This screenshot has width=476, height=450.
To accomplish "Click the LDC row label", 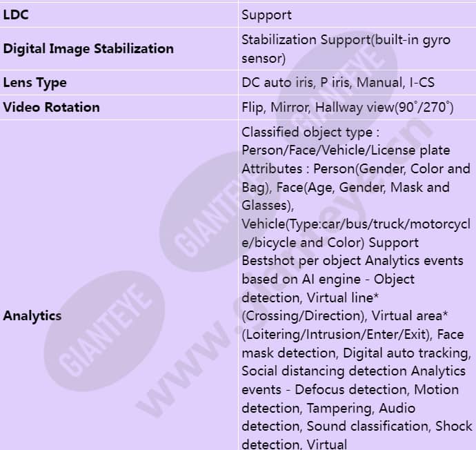I will click(x=16, y=15).
